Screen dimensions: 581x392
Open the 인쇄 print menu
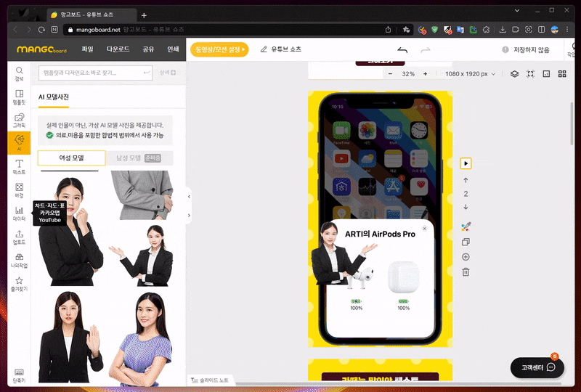(173, 49)
